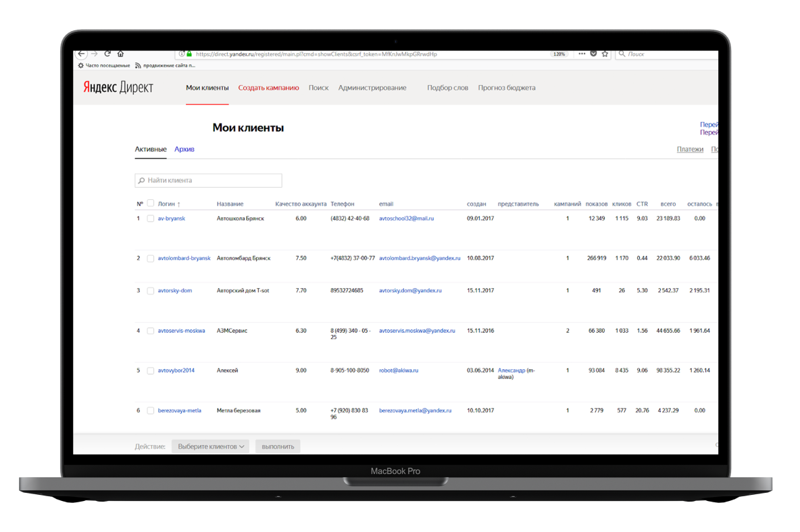Click the 98 355.22 total value

[x=668, y=371]
